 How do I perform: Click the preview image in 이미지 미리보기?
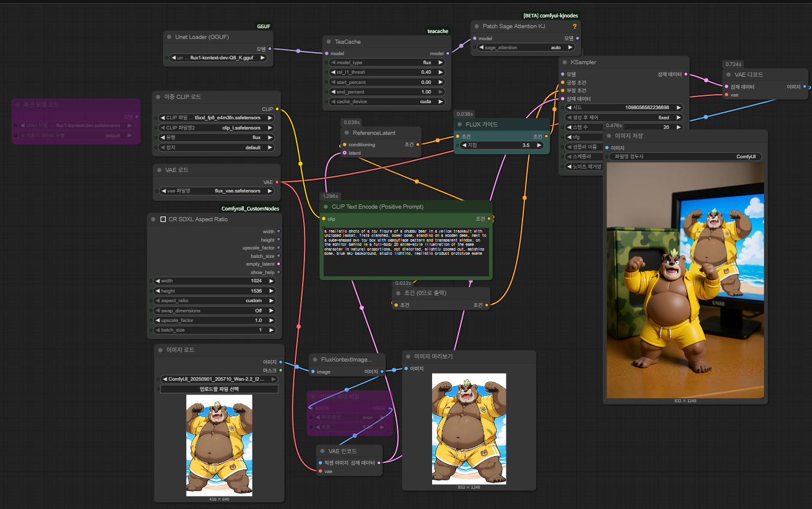coord(469,429)
